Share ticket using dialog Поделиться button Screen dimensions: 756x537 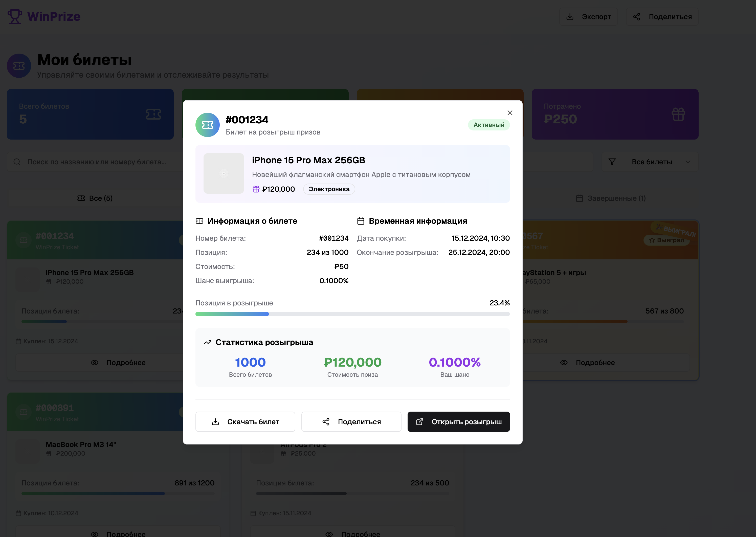click(x=351, y=422)
